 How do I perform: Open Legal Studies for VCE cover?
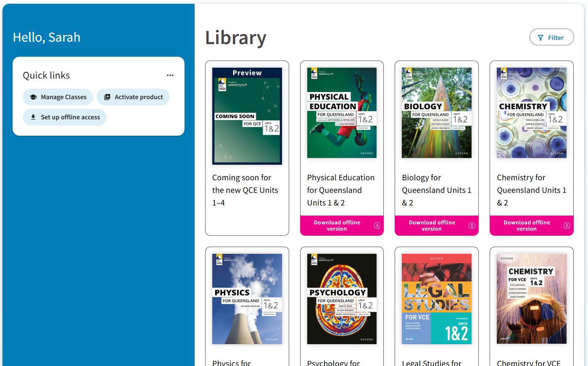coord(437,299)
